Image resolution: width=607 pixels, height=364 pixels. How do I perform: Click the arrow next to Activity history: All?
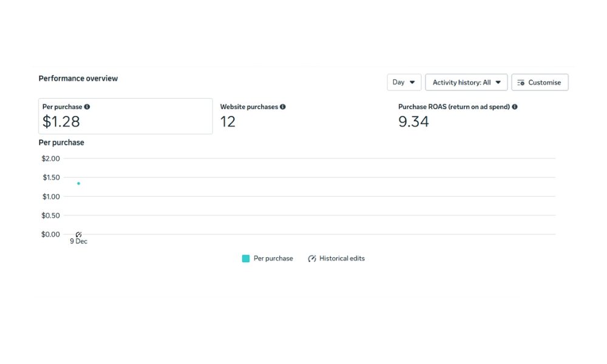(498, 83)
